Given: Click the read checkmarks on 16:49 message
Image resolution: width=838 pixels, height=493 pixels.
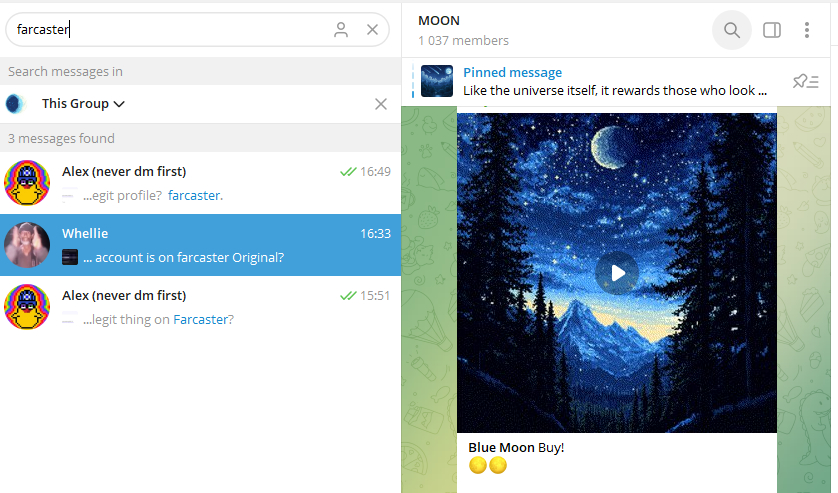Looking at the screenshot, I should coord(348,172).
